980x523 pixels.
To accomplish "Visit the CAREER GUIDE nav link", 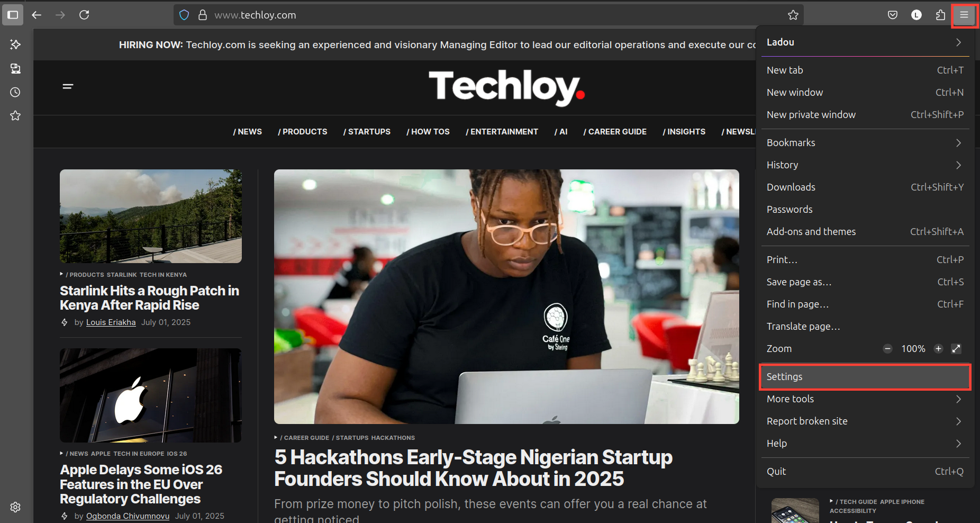I will 615,131.
